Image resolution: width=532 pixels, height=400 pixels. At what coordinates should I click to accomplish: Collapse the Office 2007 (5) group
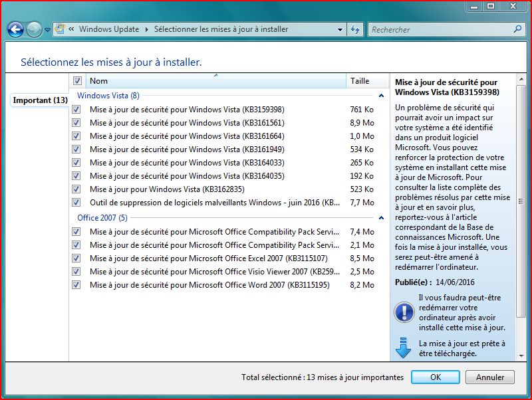(381, 218)
